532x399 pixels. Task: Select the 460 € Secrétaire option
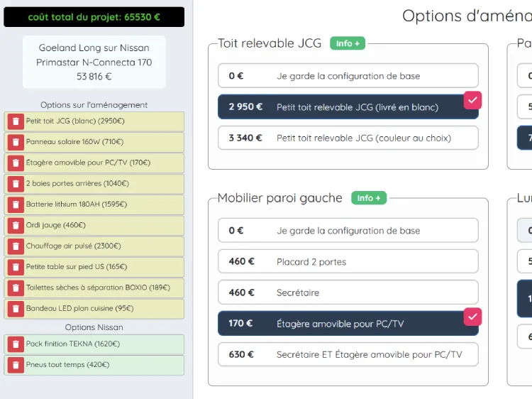coord(348,293)
